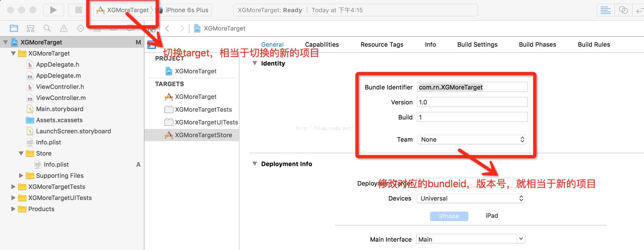Stop the running build

(x=79, y=10)
